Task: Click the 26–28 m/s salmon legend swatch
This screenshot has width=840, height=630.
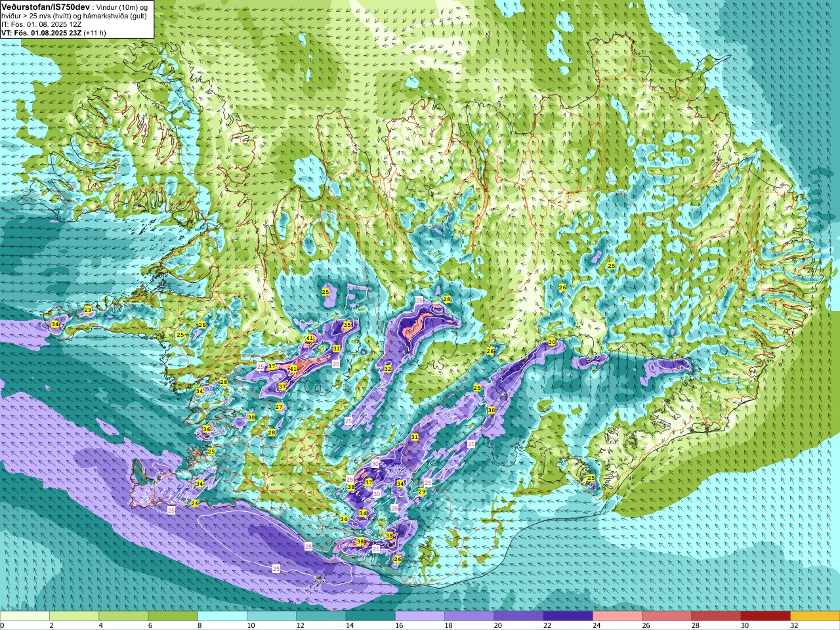Action: point(667,616)
